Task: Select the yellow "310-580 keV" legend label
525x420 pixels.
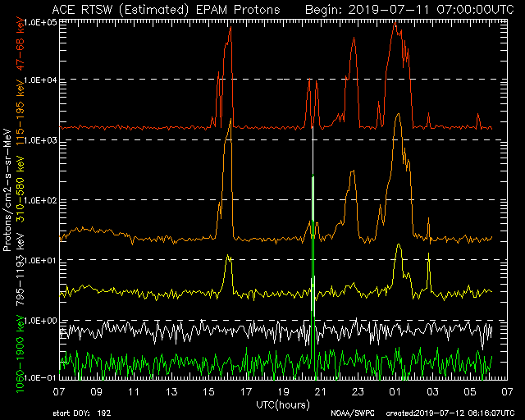Action: click(21, 189)
